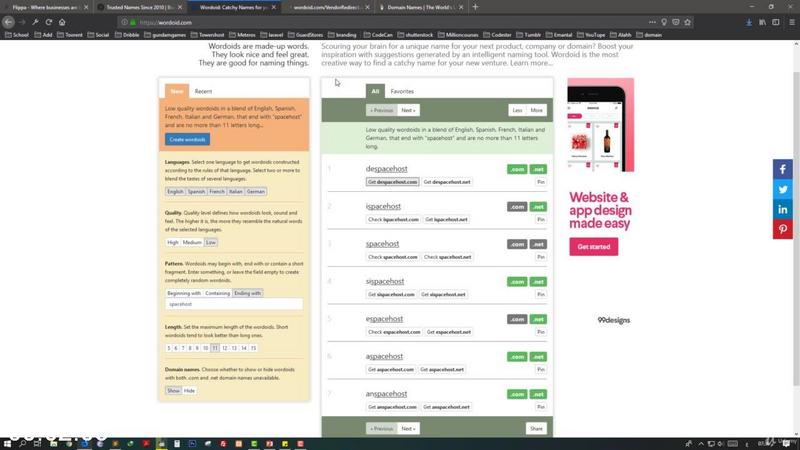The image size is (800, 450).
Task: Close the Domain Names browser tab
Action: pyautogui.click(x=461, y=8)
